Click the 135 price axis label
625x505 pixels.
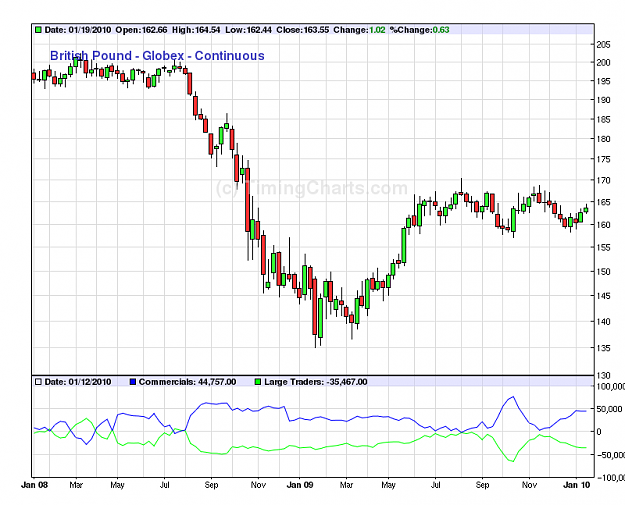(x=603, y=348)
